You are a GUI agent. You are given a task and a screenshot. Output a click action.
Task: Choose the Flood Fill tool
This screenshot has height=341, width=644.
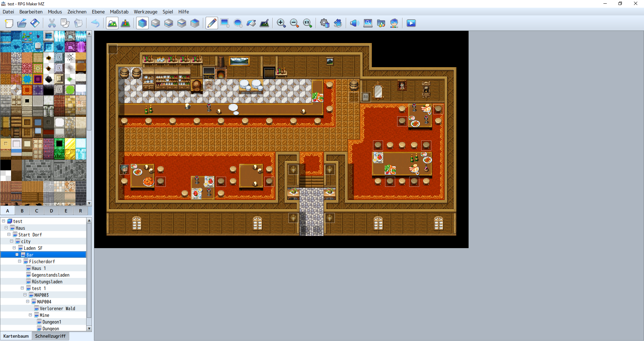pos(251,23)
